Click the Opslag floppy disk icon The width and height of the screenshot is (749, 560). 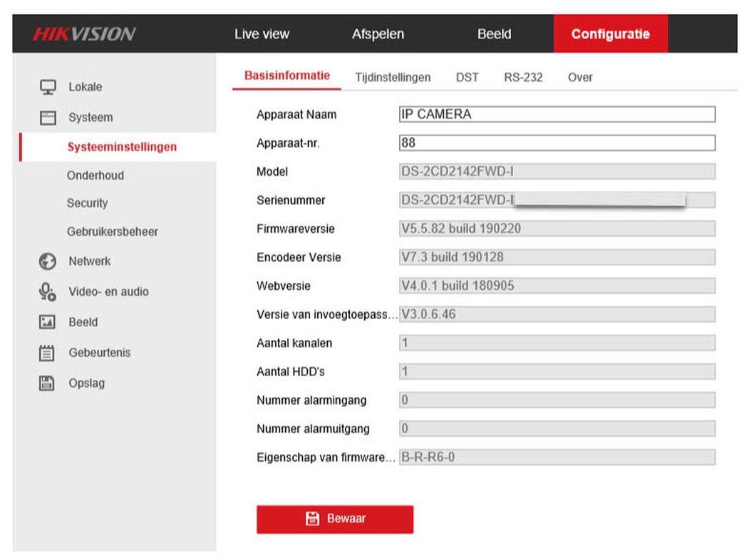(47, 383)
